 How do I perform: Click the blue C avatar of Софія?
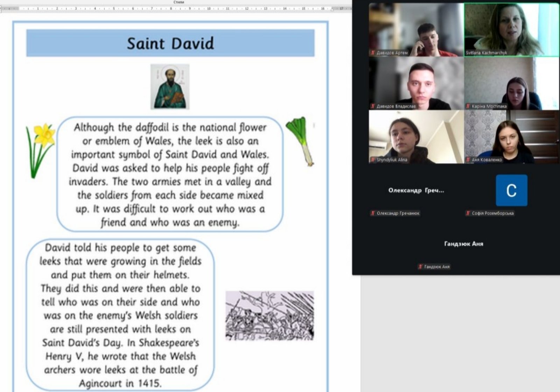tap(511, 190)
